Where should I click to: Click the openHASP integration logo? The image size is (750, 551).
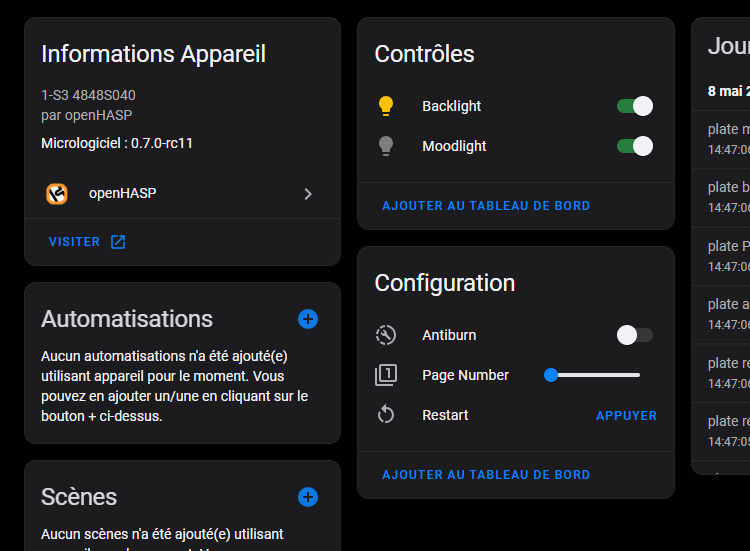pyautogui.click(x=57, y=194)
